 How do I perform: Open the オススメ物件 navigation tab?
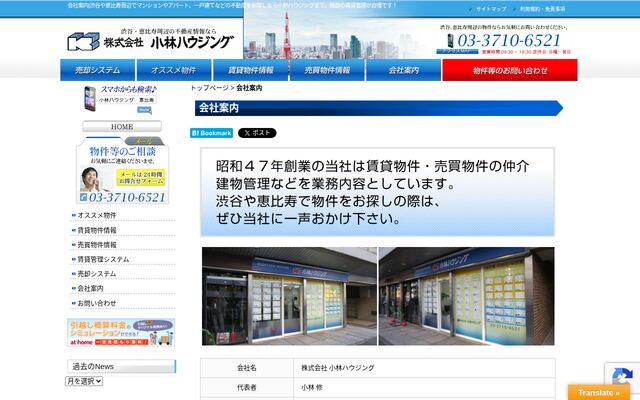[x=174, y=70]
